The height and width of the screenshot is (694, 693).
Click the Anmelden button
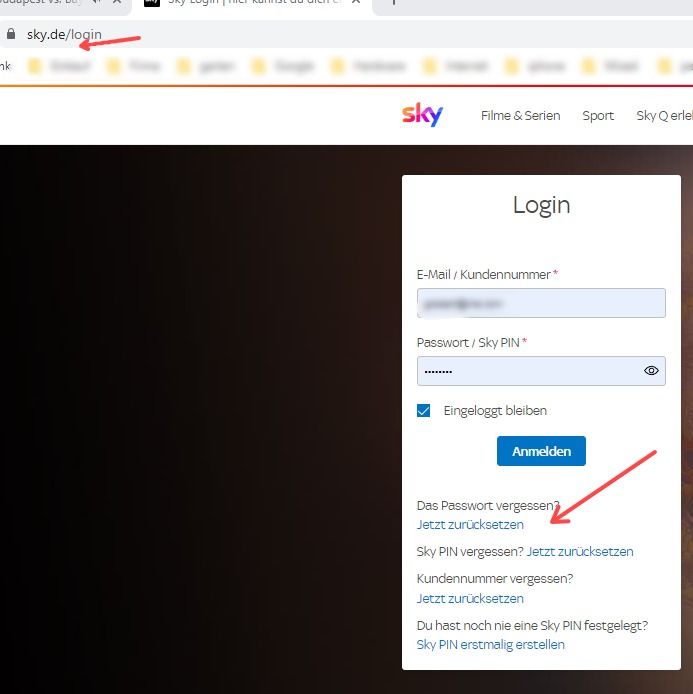point(541,451)
